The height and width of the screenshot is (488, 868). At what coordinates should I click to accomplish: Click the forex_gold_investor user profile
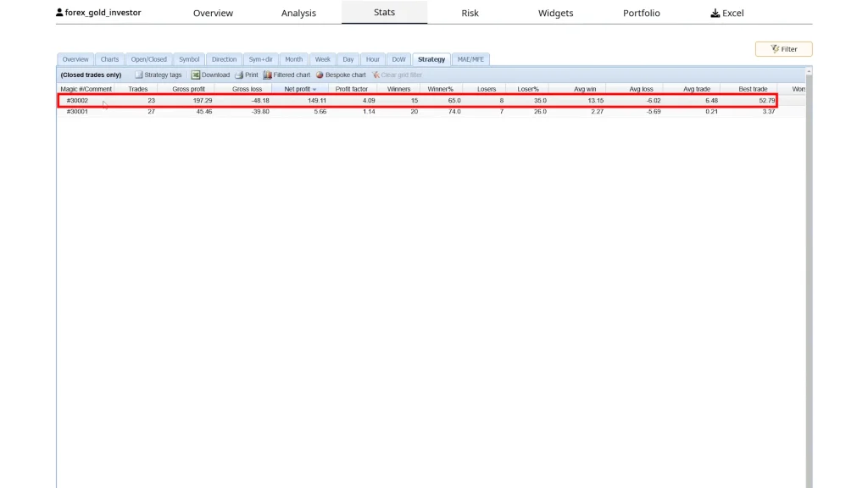tap(98, 13)
